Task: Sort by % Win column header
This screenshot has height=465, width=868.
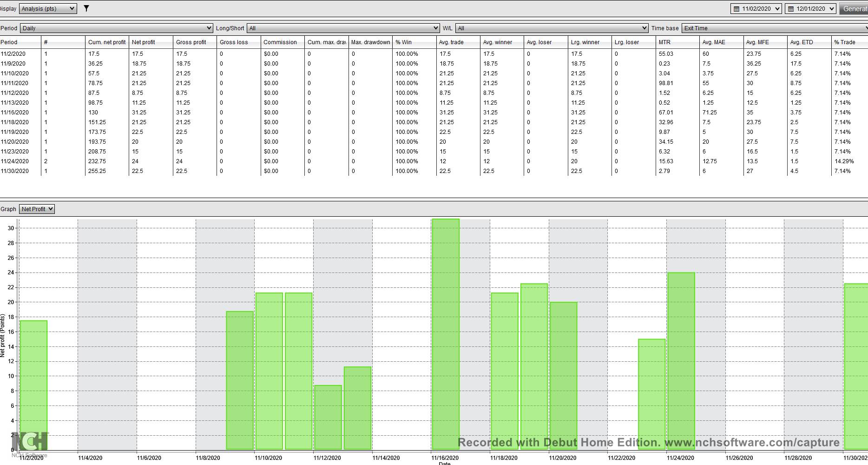Action: pyautogui.click(x=414, y=42)
